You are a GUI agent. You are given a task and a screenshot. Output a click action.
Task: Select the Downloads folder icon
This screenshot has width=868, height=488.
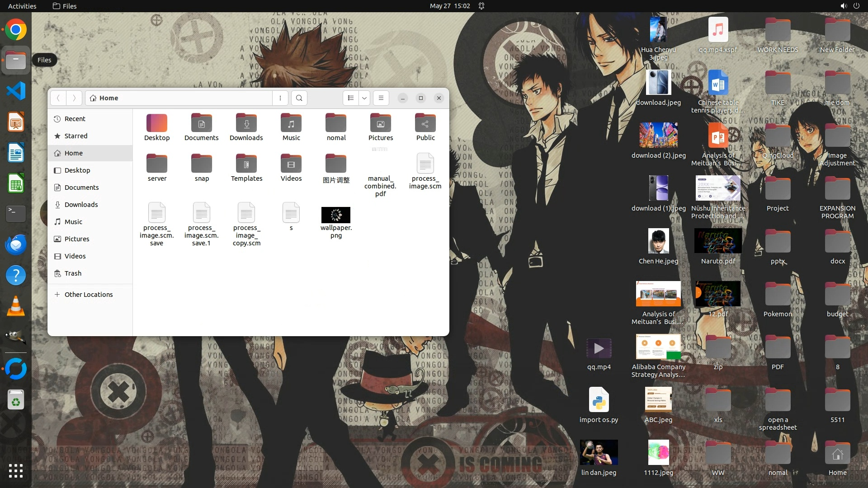click(246, 124)
